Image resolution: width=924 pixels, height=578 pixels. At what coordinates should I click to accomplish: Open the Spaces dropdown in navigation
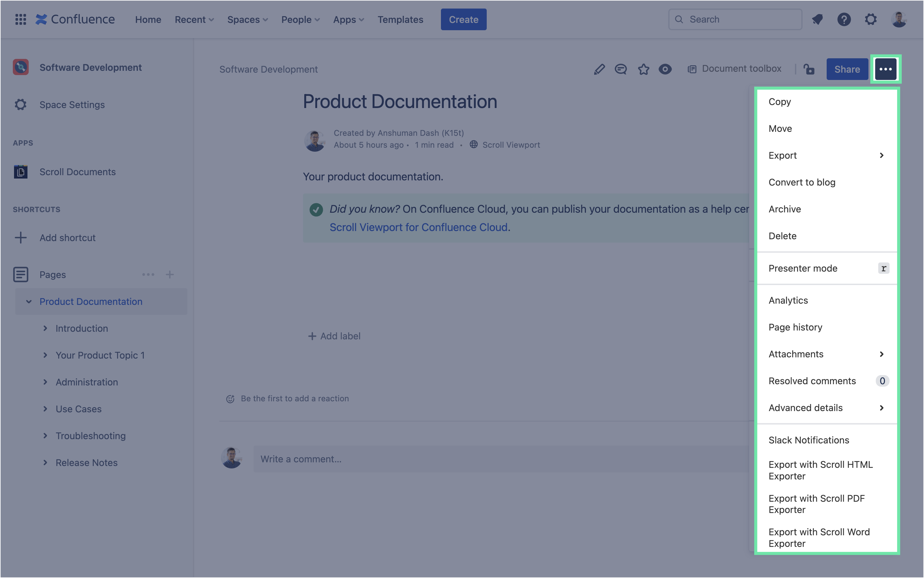(x=247, y=20)
